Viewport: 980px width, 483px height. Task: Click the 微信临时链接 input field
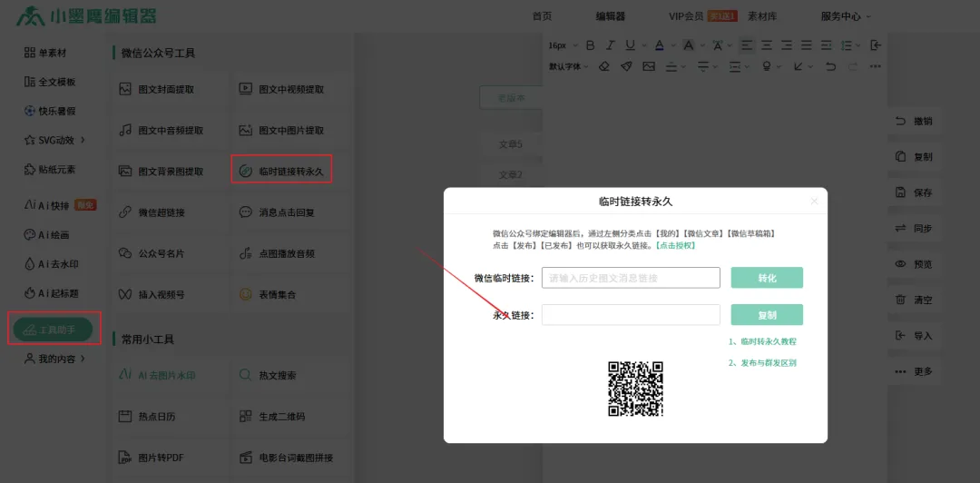[631, 278]
